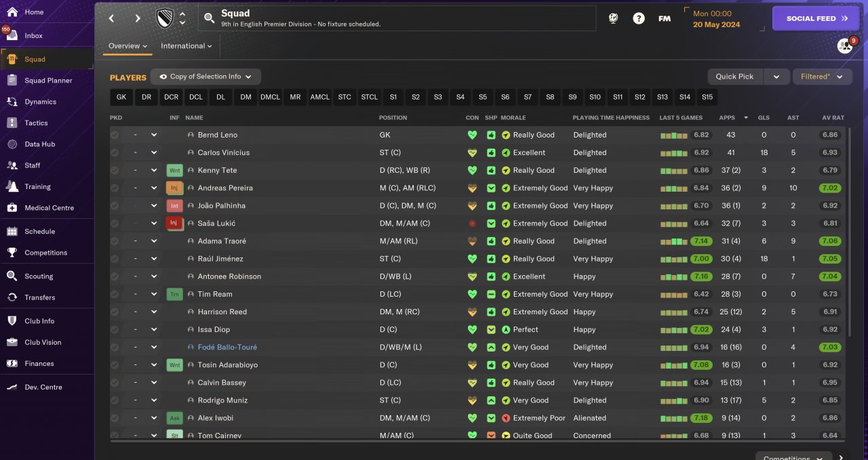Go to the Medical Centre

click(x=49, y=207)
